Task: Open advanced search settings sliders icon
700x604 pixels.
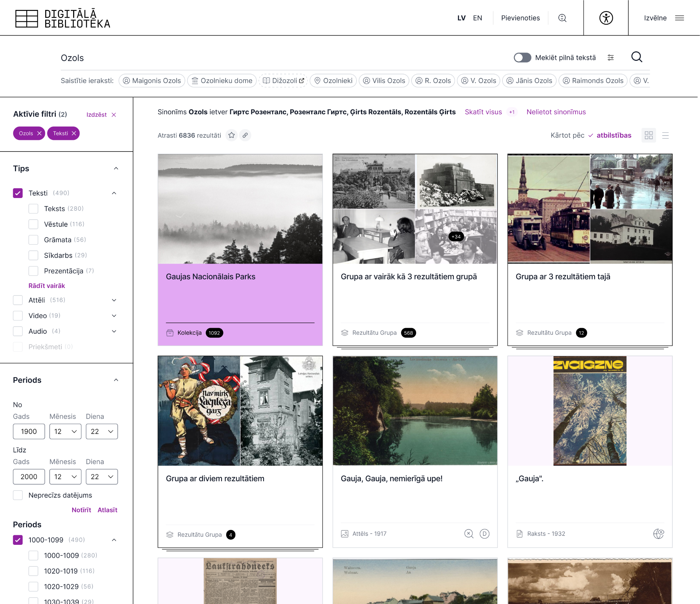Action: [x=611, y=58]
